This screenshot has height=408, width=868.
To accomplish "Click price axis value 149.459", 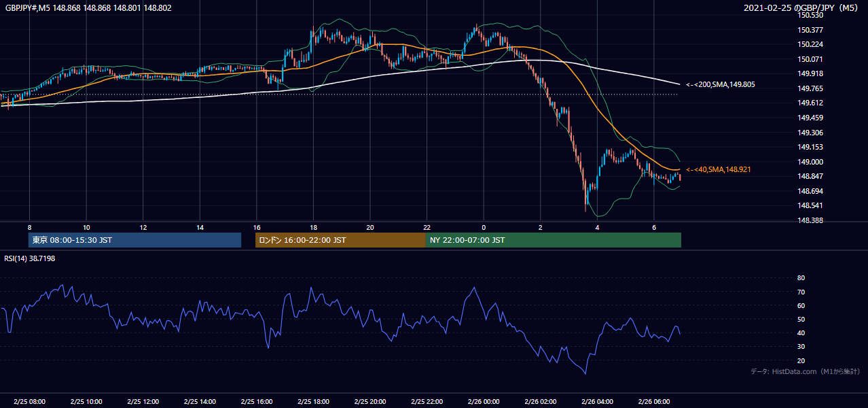I will (810, 118).
